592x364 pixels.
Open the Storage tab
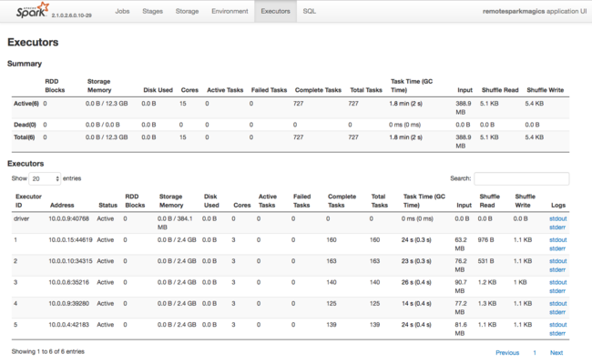pos(187,12)
